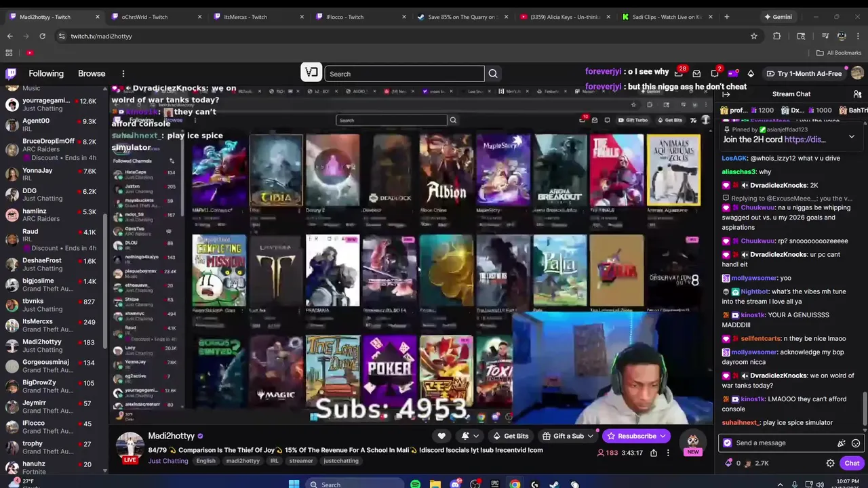Open Madi2hottyy channel avatar
The height and width of the screenshot is (488, 868).
tap(130, 446)
